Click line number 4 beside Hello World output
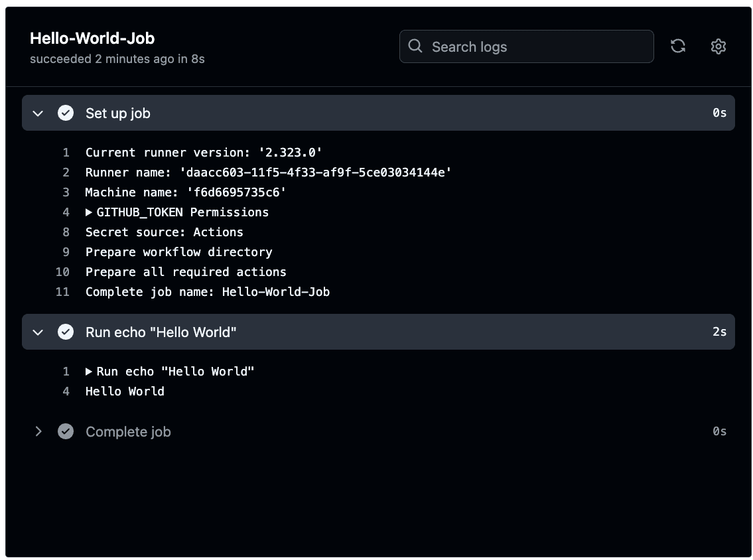This screenshot has width=753, height=560. pos(66,391)
